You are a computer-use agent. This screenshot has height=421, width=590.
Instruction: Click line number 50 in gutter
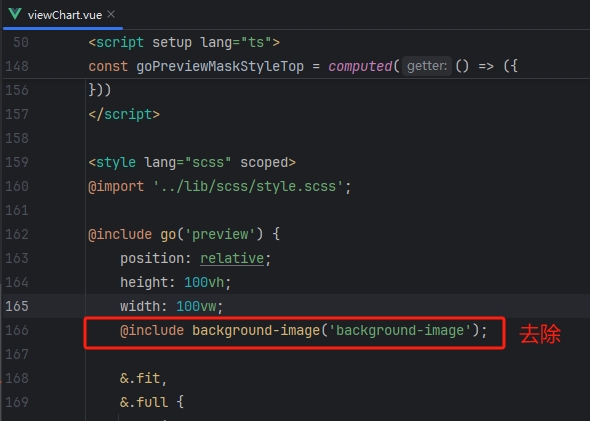pos(20,42)
